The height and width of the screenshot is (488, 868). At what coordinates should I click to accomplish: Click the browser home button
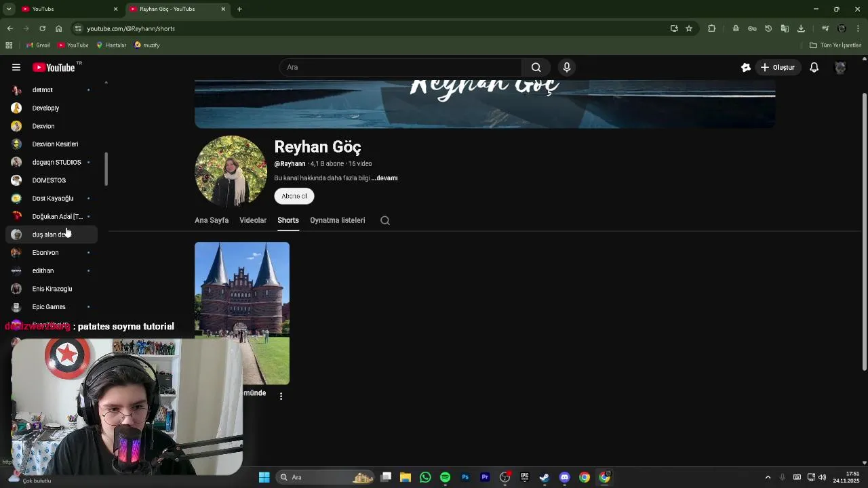58,28
